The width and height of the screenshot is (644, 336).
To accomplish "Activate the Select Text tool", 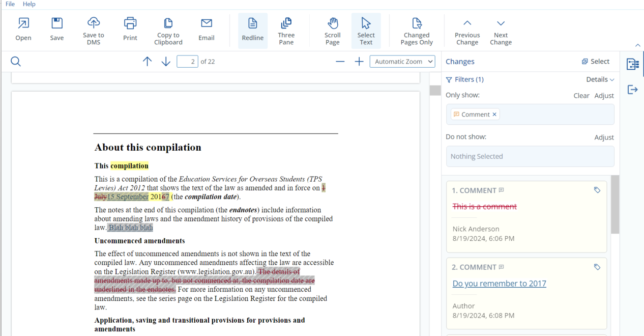I will [366, 31].
